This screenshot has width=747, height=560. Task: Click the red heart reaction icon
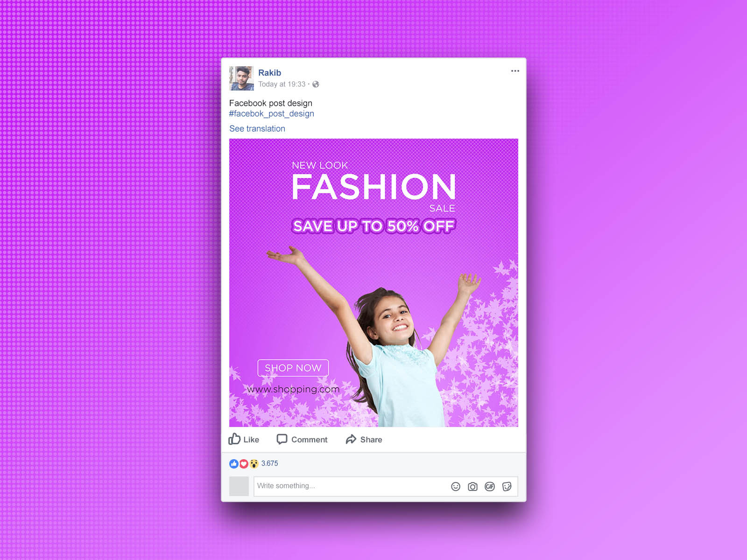244,464
